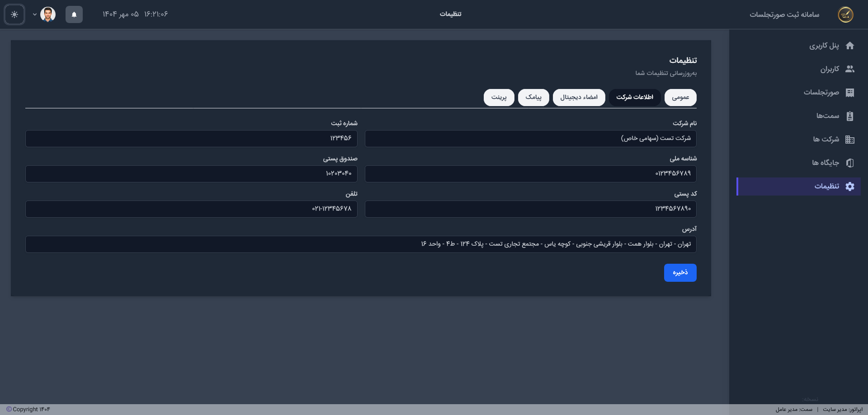Image resolution: width=868 pixels, height=415 pixels.
Task: Click the home icon for پنل کاربری
Action: click(x=849, y=46)
